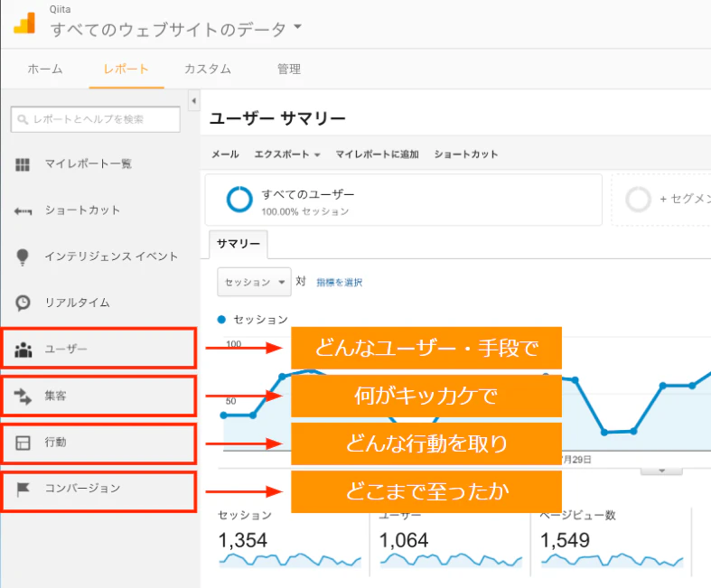Viewport: 711px width, 588px height.
Task: Select the すべてのユーザー segment box
Action: pyautogui.click(x=404, y=200)
